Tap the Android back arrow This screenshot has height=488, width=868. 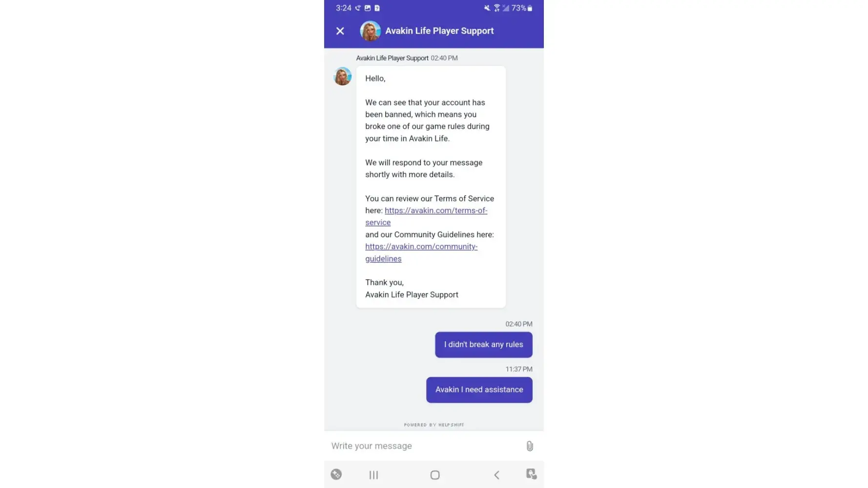(x=496, y=475)
